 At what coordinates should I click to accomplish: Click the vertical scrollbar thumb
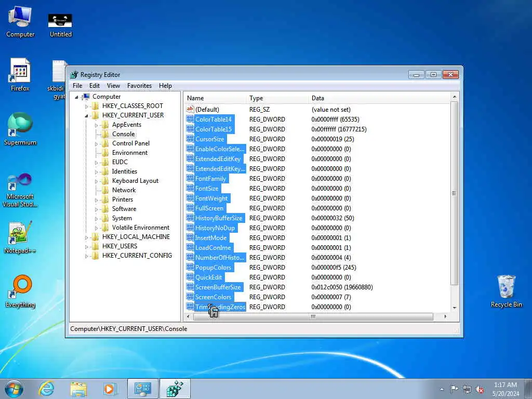pyautogui.click(x=455, y=193)
